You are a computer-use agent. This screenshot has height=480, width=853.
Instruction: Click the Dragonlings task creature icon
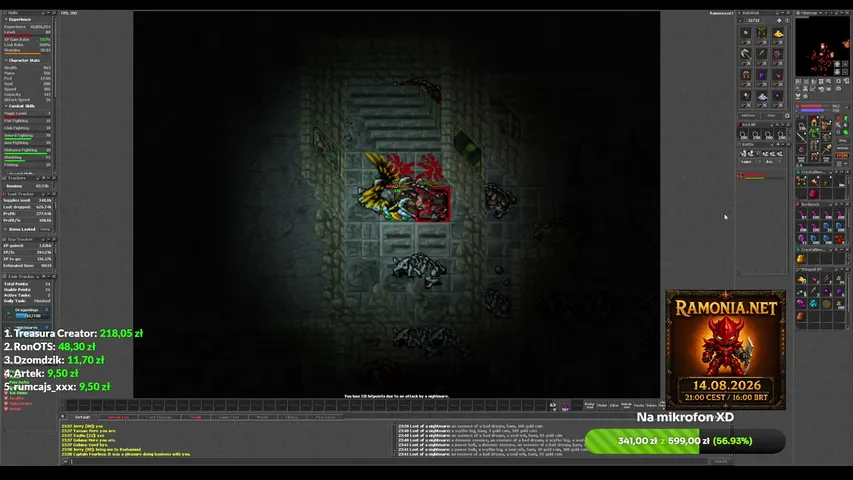point(8,314)
